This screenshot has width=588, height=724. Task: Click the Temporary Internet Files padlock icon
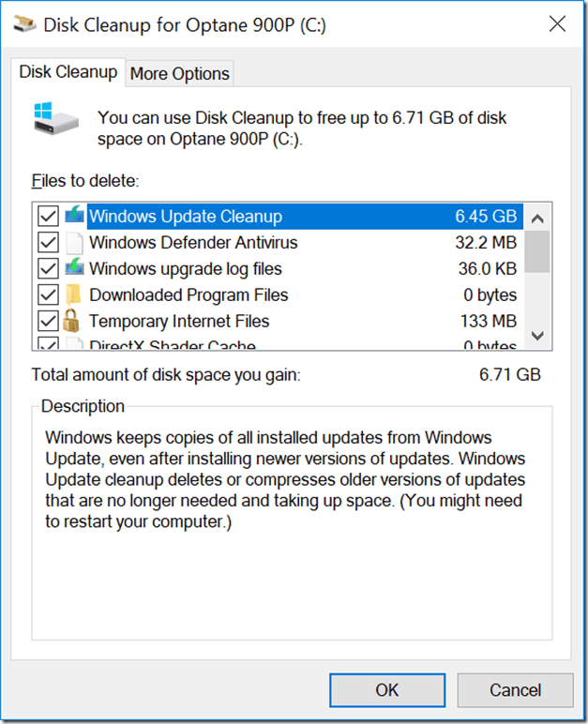71,321
